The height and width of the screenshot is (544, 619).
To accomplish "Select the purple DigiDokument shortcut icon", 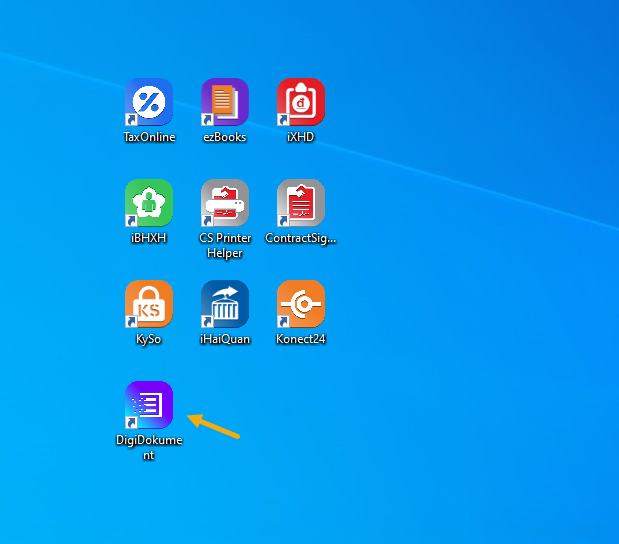I will point(149,405).
